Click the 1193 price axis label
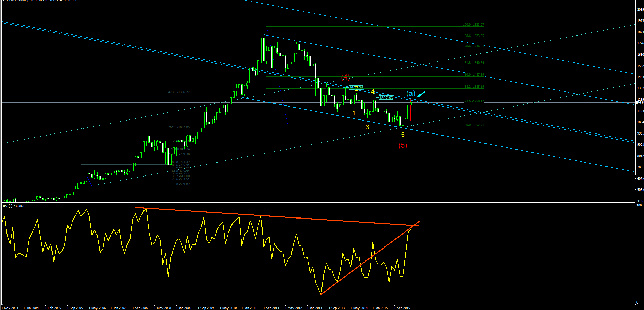Viewport: 644px width, 310px height. click(640, 111)
